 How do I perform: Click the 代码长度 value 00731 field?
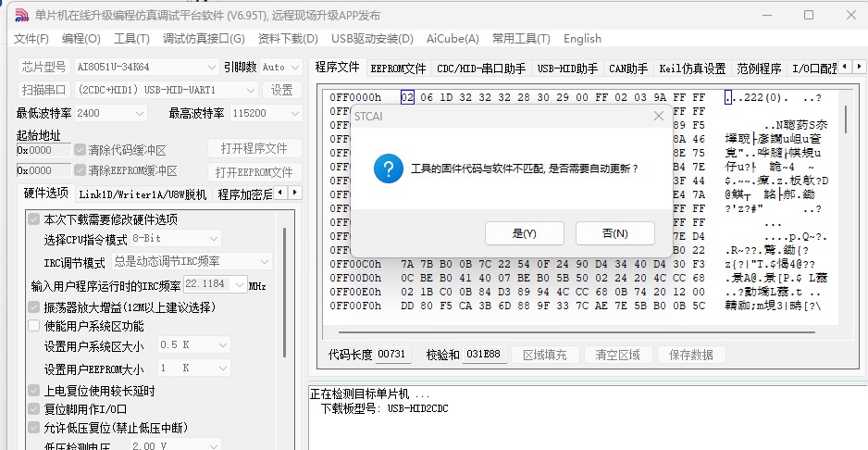tap(393, 355)
